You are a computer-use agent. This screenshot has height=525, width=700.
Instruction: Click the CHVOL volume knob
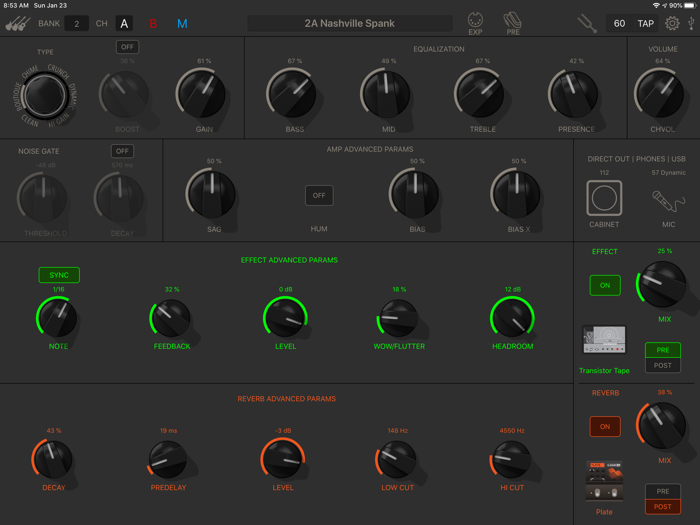pyautogui.click(x=660, y=94)
